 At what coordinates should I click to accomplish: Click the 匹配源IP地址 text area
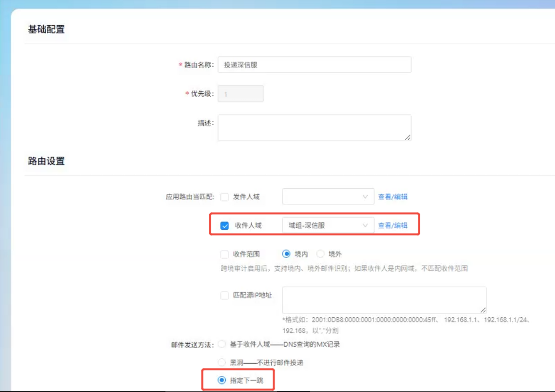click(384, 300)
